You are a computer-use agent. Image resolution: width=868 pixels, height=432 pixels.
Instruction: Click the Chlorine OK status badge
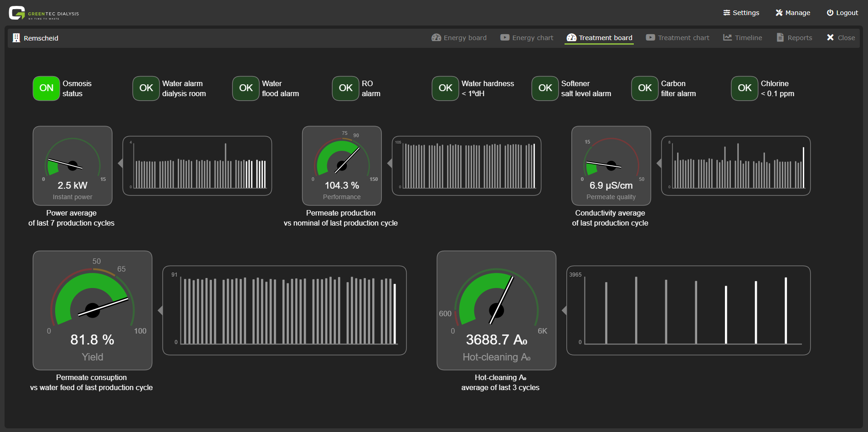pos(744,88)
